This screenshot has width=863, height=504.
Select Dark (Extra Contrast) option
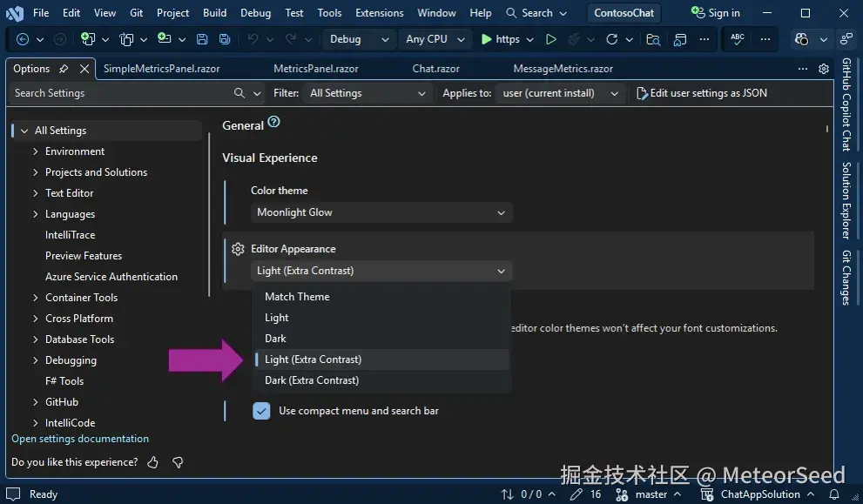pyautogui.click(x=381, y=380)
